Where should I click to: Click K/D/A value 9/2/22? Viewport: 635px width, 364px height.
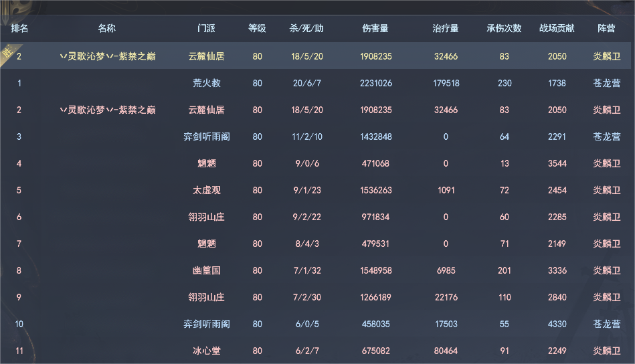[x=307, y=217]
